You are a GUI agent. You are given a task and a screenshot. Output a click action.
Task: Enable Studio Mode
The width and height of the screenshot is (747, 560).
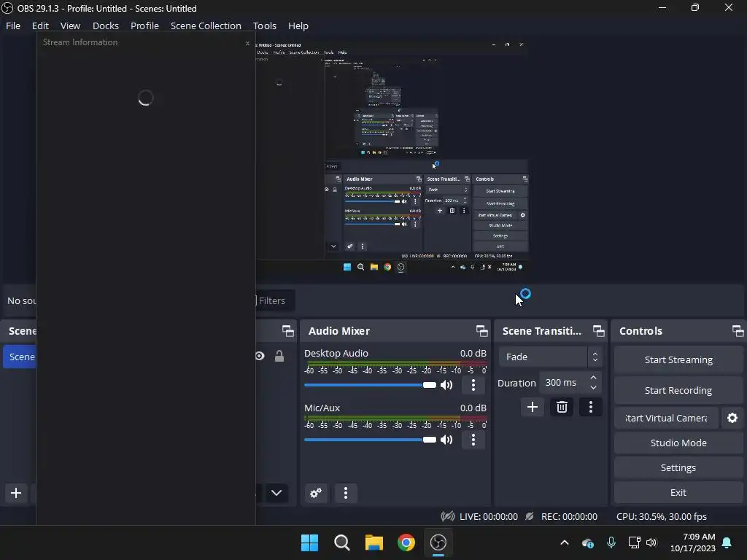tap(678, 443)
